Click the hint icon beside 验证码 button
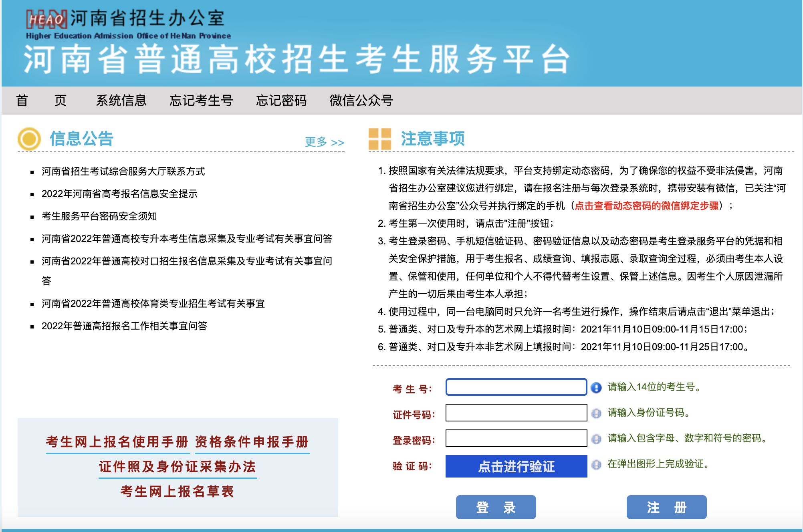Image resolution: width=803 pixels, height=532 pixels. tap(596, 464)
